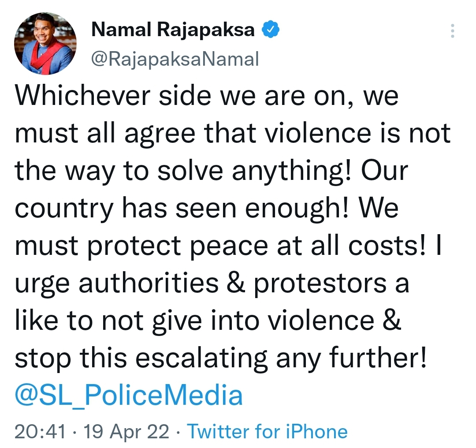The image size is (476, 448).
Task: Open the @RajapaksaNamal handle
Action: pos(175,58)
